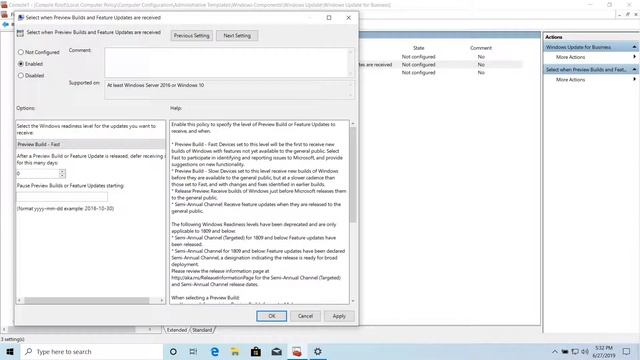The height and width of the screenshot is (360, 640).
Task: Apply the policy changes
Action: 339,316
